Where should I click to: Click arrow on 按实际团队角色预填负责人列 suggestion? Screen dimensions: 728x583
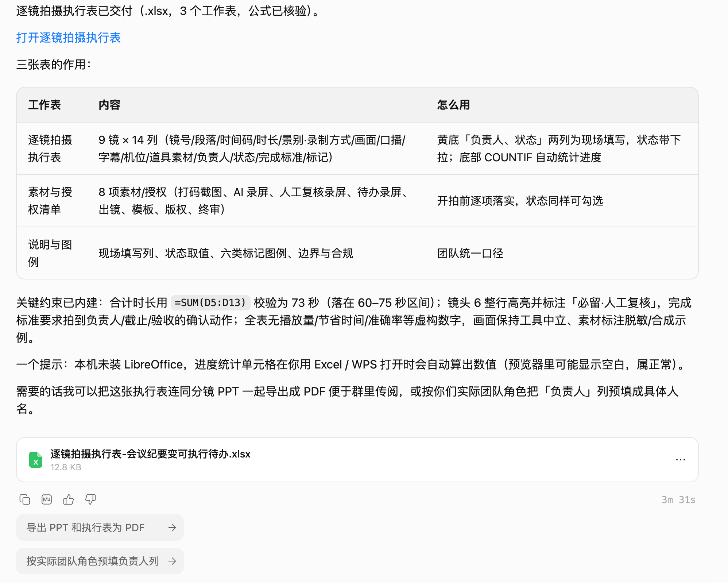point(172,561)
